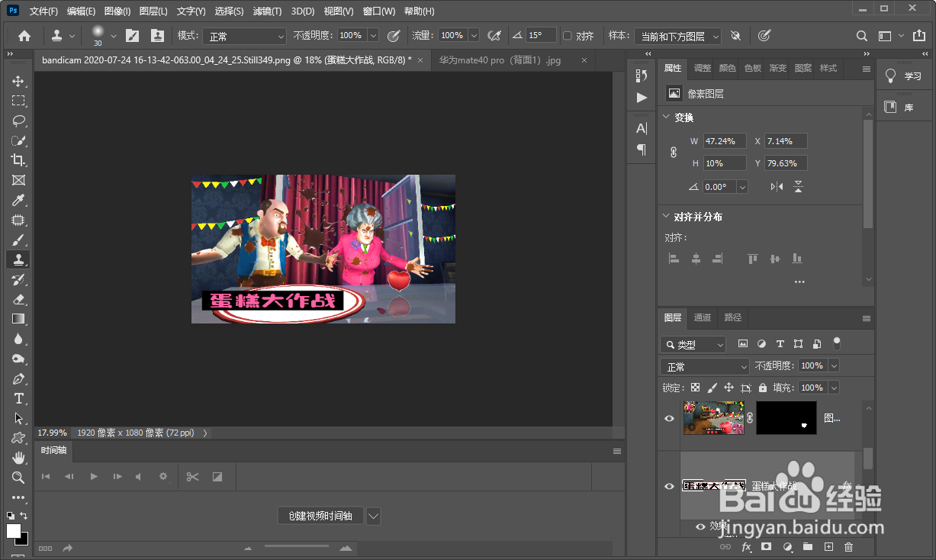Switch to the 华为mate40 pro document tab
Viewport: 936px width, 560px height.
[500, 60]
